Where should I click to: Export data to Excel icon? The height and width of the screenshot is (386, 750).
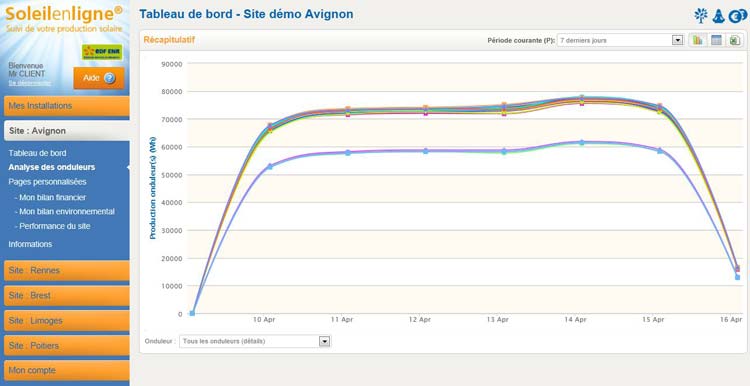(x=734, y=40)
